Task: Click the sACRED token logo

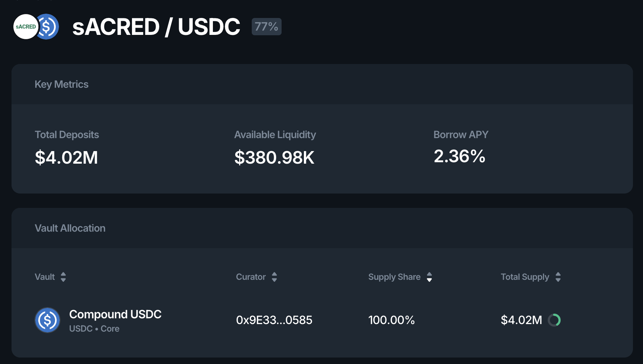Action: [25, 27]
